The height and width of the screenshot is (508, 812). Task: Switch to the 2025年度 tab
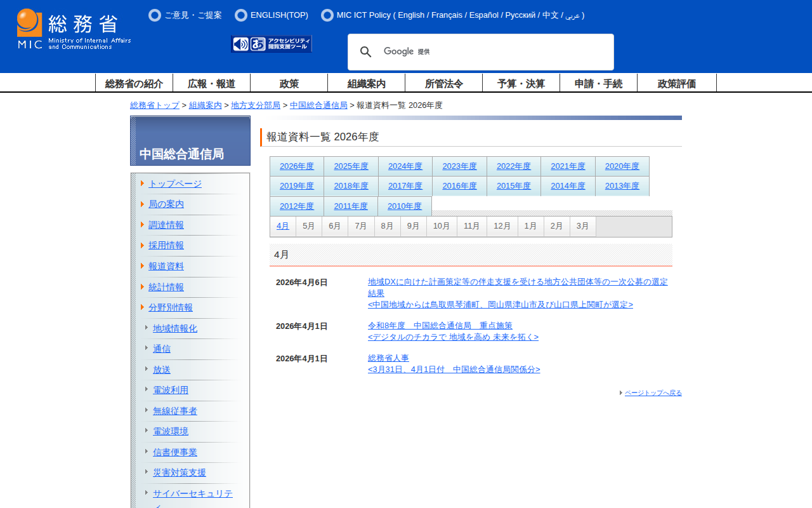pyautogui.click(x=351, y=166)
